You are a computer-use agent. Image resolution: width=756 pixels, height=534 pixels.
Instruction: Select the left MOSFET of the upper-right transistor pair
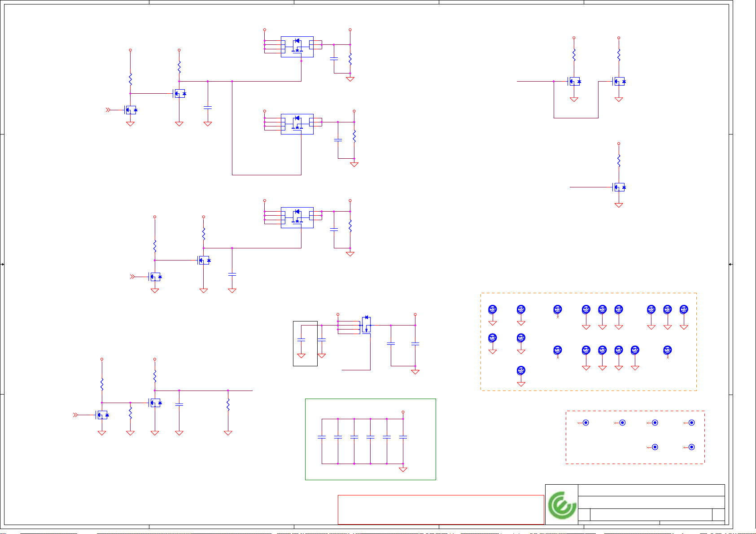pyautogui.click(x=574, y=81)
